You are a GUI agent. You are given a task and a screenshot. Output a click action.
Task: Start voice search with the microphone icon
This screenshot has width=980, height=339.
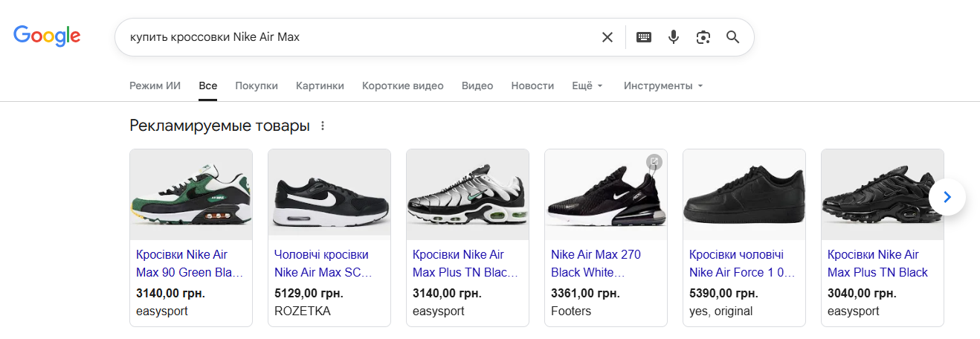click(x=674, y=37)
